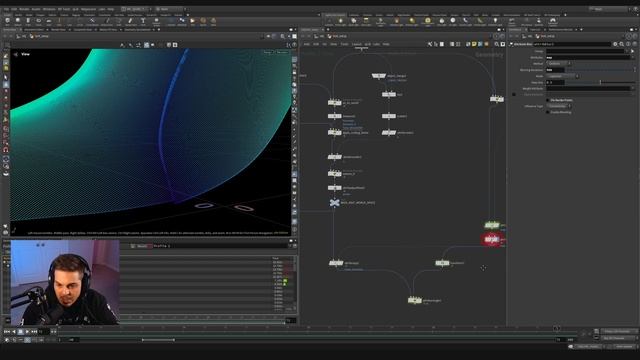Image resolution: width=640 pixels, height=360 pixels.
Task: Select the object_merge node in network
Action: [x=379, y=76]
